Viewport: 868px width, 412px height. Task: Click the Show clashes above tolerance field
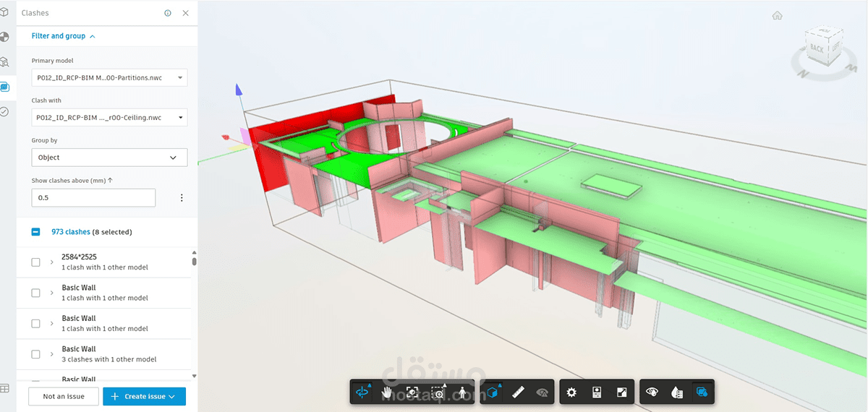click(93, 197)
